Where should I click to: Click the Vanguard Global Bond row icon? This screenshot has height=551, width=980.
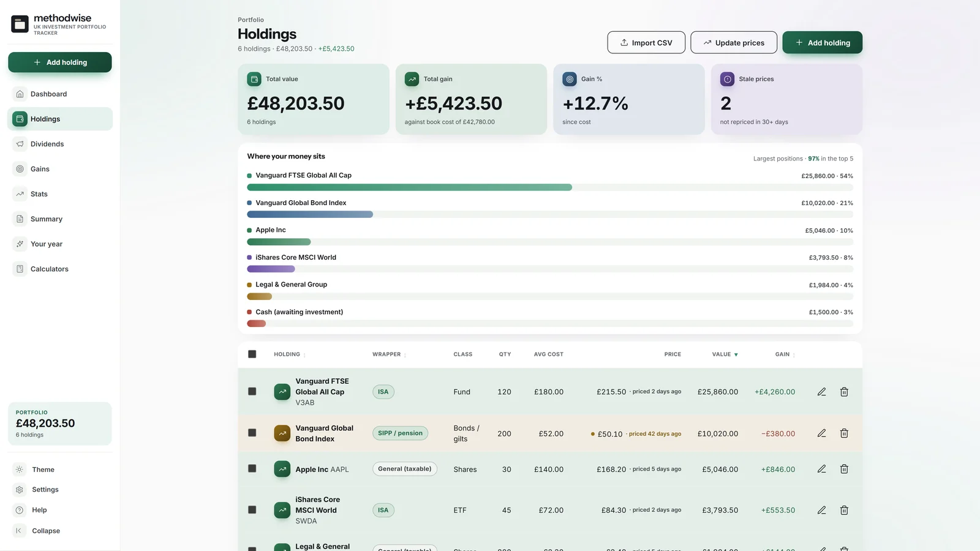pyautogui.click(x=282, y=433)
